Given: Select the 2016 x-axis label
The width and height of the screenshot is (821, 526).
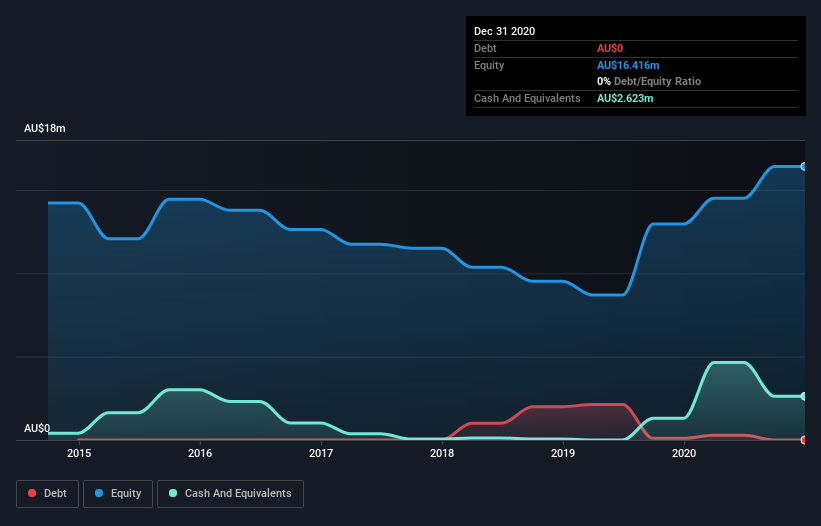Looking at the screenshot, I should point(200,453).
